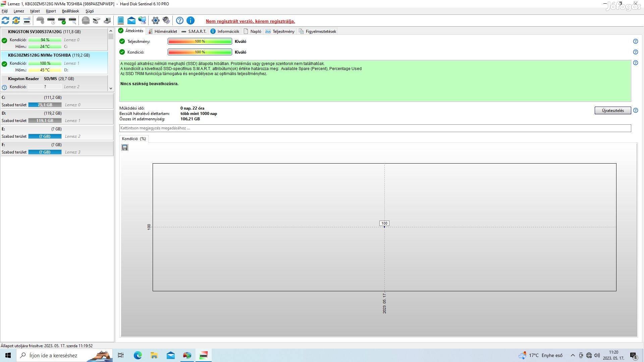Select the Kingston Reader SD/MS disk
This screenshot has height=362, width=644.
[x=54, y=83]
